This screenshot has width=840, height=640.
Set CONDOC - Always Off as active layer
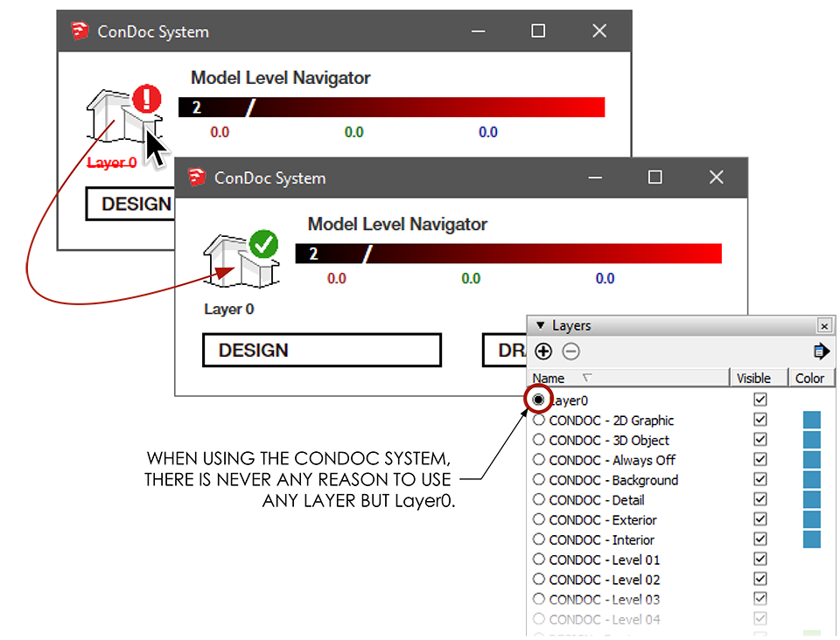pyautogui.click(x=539, y=460)
